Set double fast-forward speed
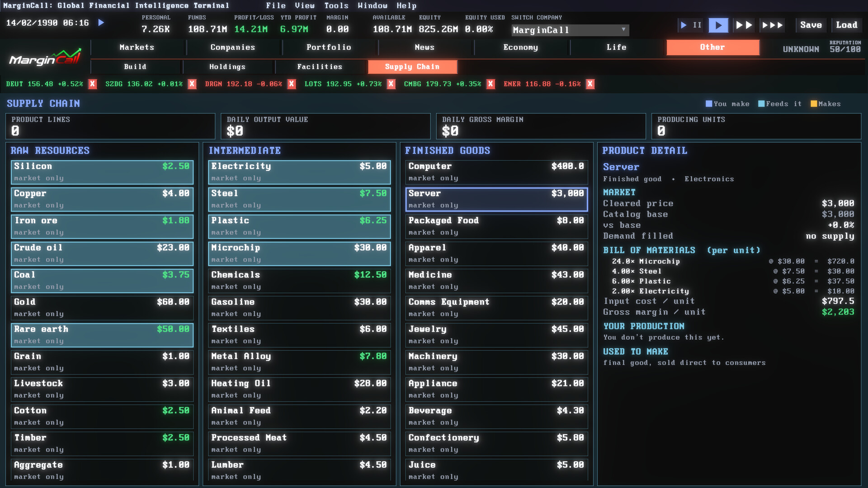This screenshot has width=868, height=488. point(744,25)
